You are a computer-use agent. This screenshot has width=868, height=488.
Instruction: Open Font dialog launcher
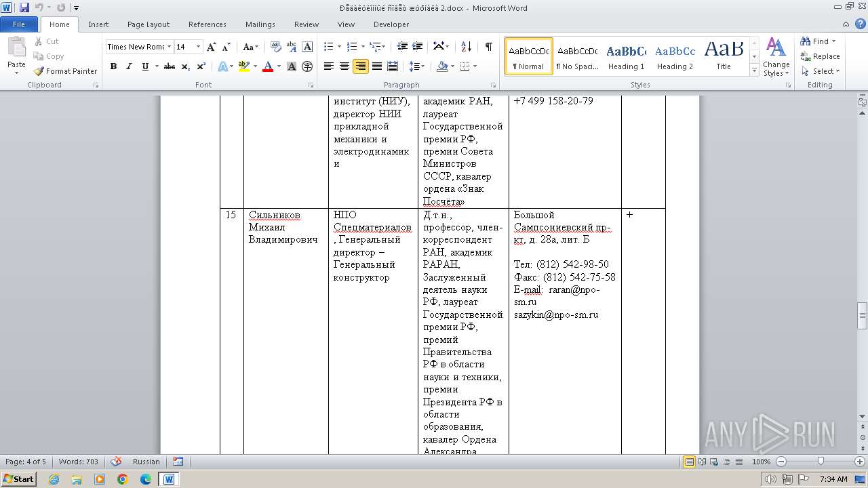pos(311,85)
